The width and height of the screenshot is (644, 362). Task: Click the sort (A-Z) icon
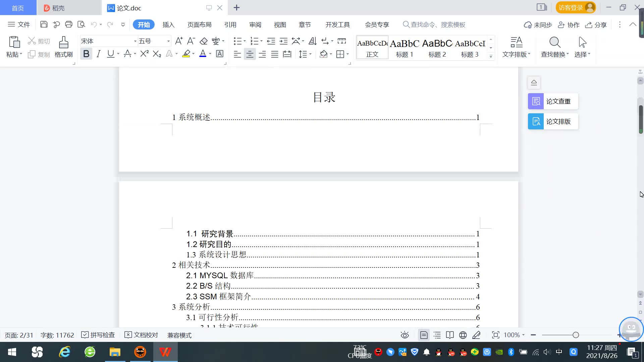(x=312, y=41)
